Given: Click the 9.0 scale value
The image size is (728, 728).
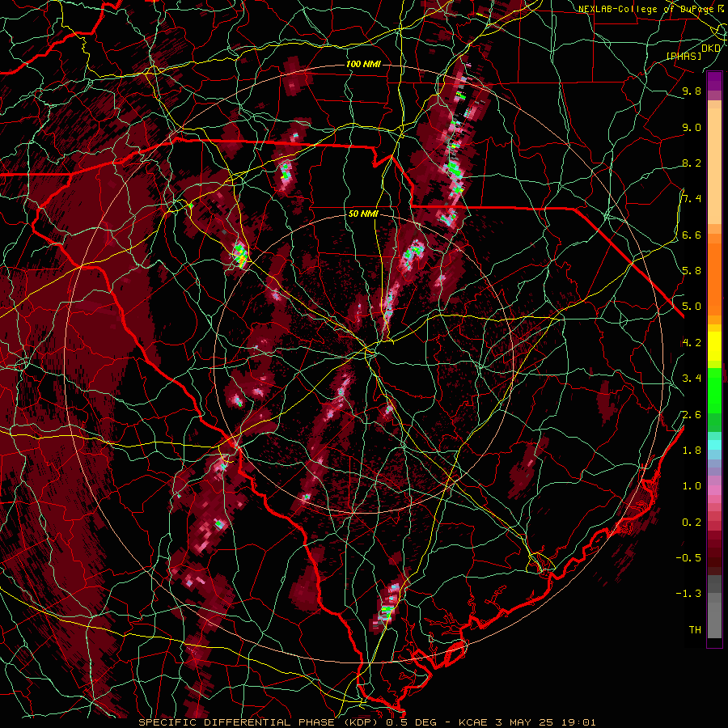Looking at the screenshot, I should 692,128.
